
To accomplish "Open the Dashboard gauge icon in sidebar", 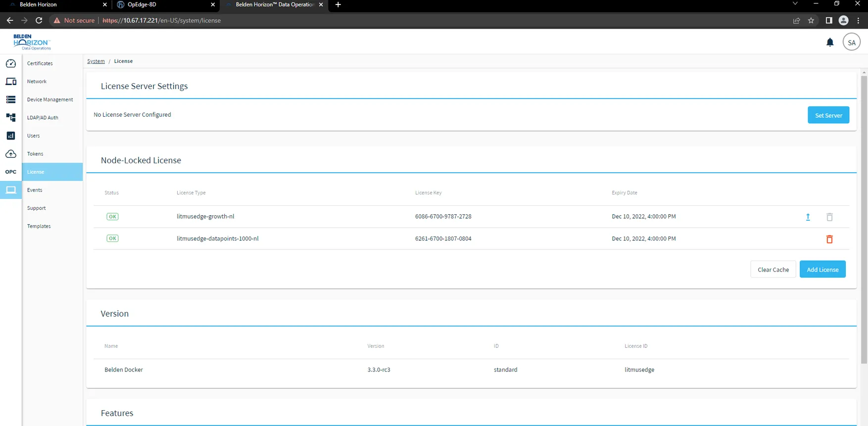I will tap(11, 63).
